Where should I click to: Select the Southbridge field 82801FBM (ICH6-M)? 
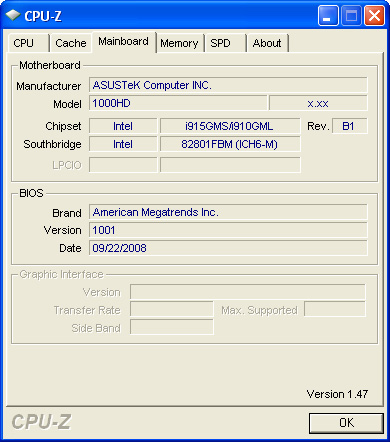click(x=230, y=144)
